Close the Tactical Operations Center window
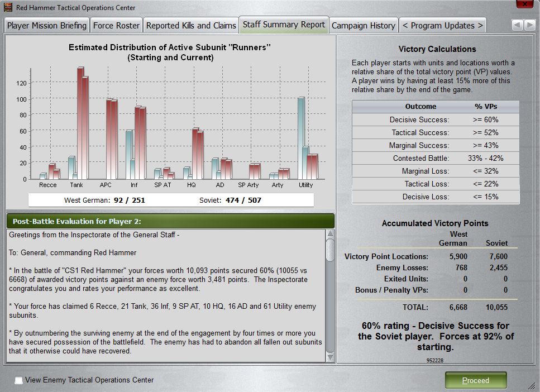540x392 pixels. point(524,4)
